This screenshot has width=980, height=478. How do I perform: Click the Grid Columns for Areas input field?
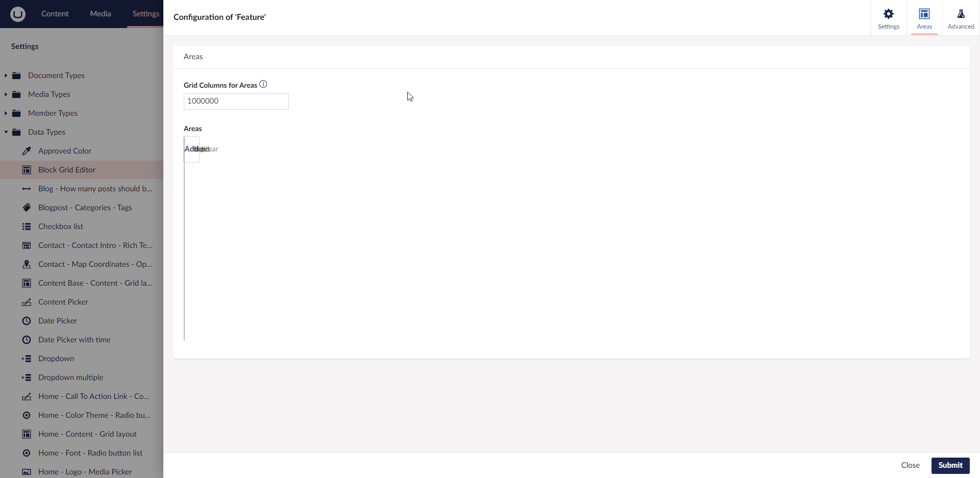coord(235,101)
